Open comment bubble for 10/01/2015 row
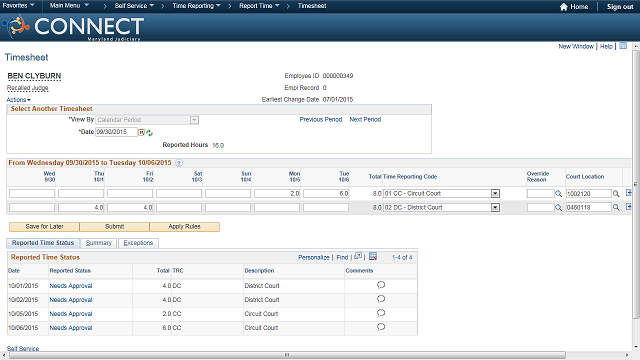The image size is (640, 360). click(x=381, y=285)
